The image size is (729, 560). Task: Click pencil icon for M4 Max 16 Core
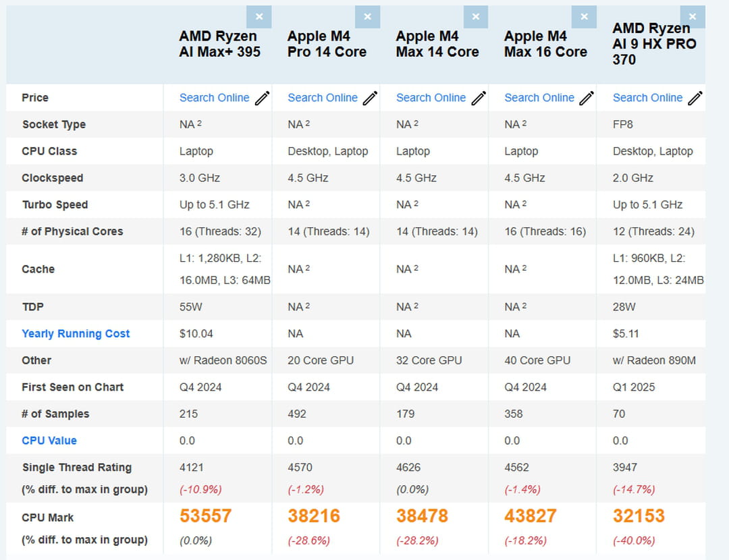(587, 99)
